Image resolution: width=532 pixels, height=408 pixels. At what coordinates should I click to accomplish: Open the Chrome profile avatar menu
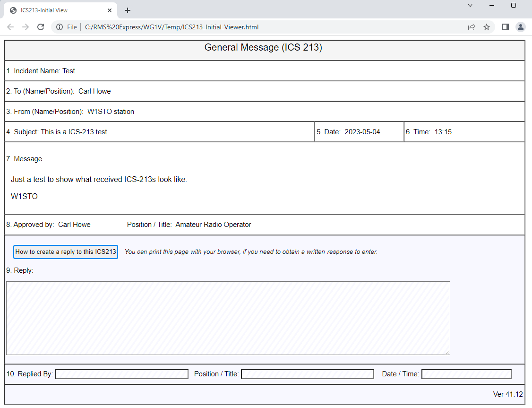click(x=520, y=27)
